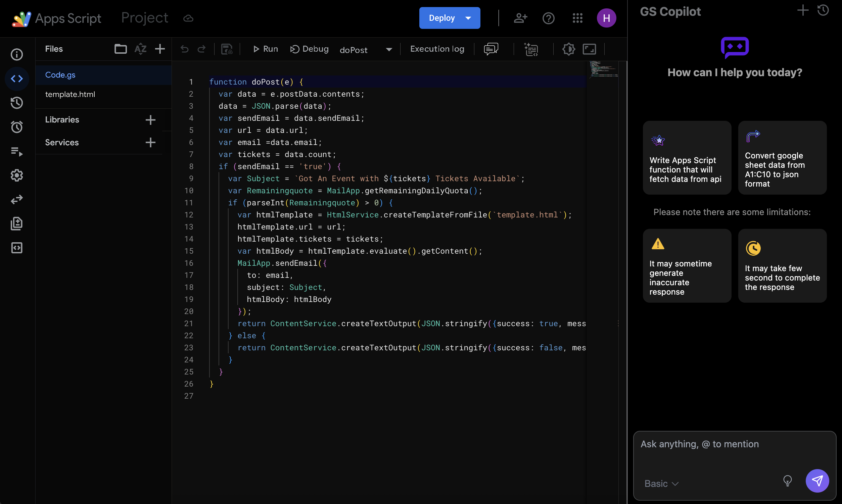Open template.html file

[103, 94]
